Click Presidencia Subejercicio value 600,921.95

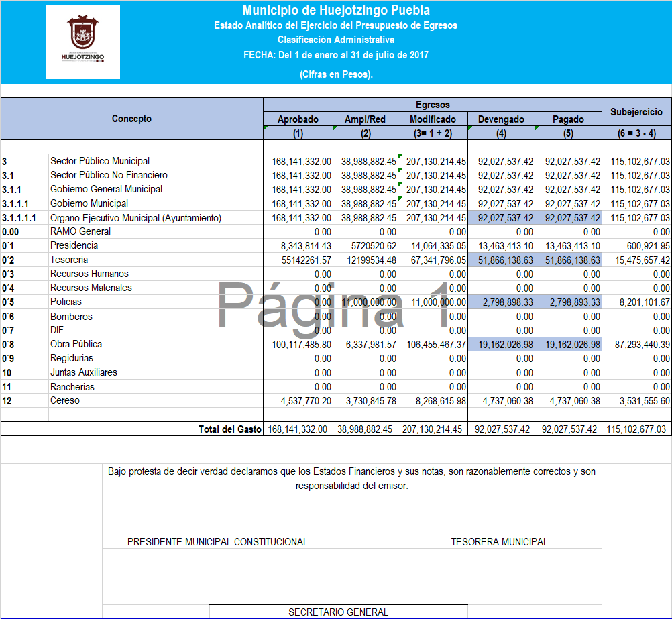pyautogui.click(x=647, y=246)
